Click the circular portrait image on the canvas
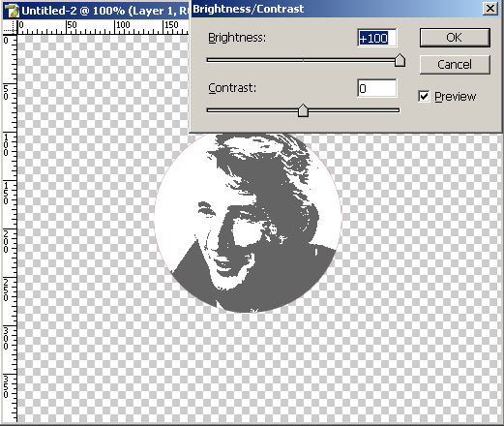This screenshot has width=504, height=426. pyautogui.click(x=248, y=223)
